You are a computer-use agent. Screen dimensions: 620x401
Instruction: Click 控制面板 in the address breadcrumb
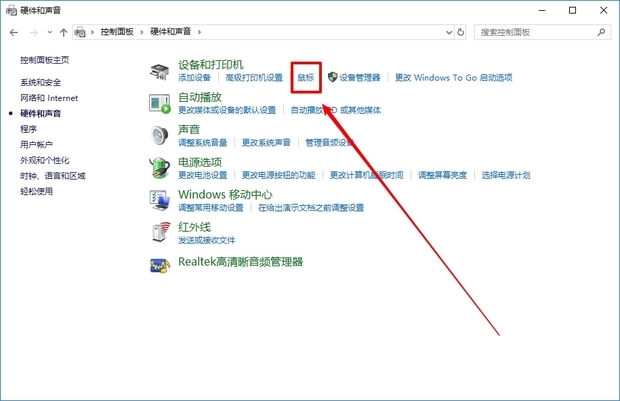[x=117, y=32]
